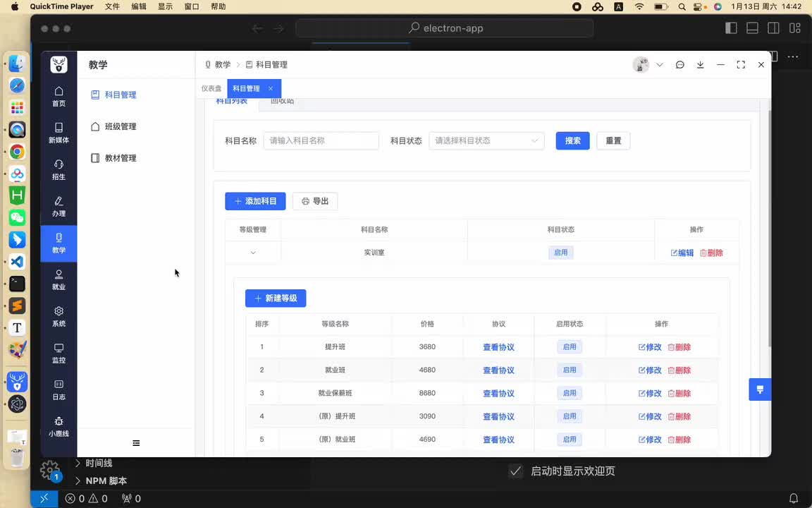Open the message chat icon in header
812x508 pixels.
[x=680, y=65]
